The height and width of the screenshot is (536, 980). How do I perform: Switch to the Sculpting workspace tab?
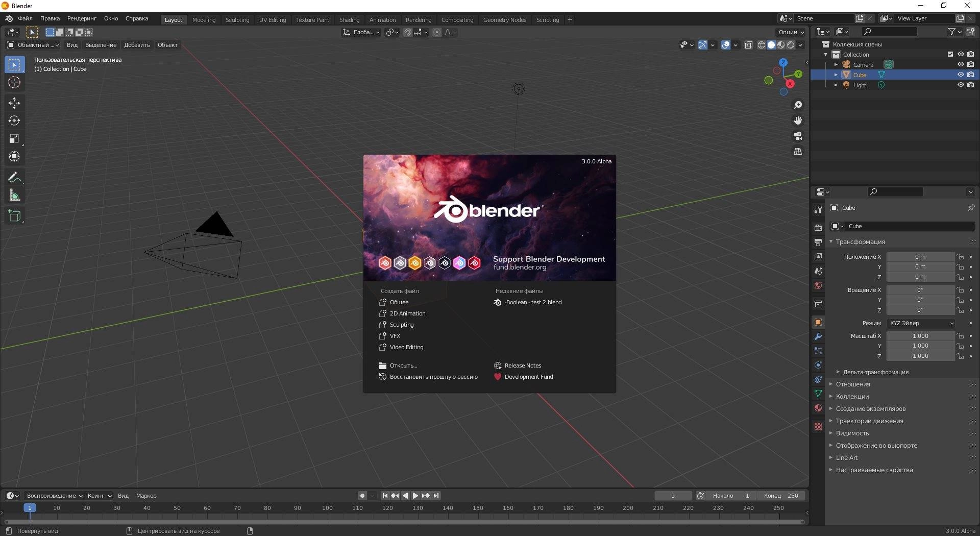237,19
